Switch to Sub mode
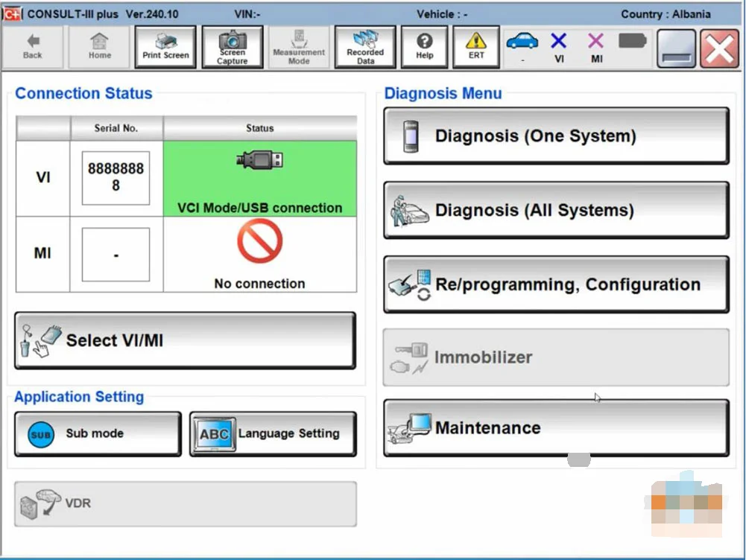Image resolution: width=746 pixels, height=560 pixels. [97, 433]
